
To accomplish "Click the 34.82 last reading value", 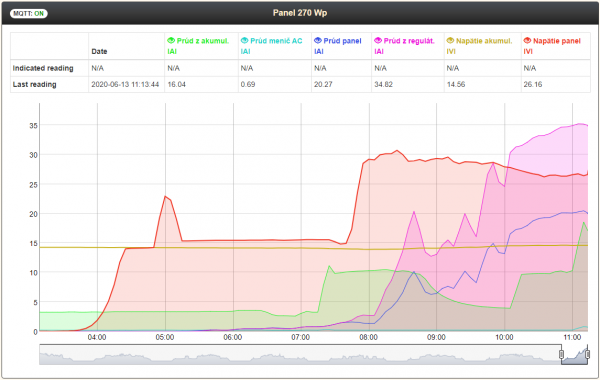I will pos(383,85).
